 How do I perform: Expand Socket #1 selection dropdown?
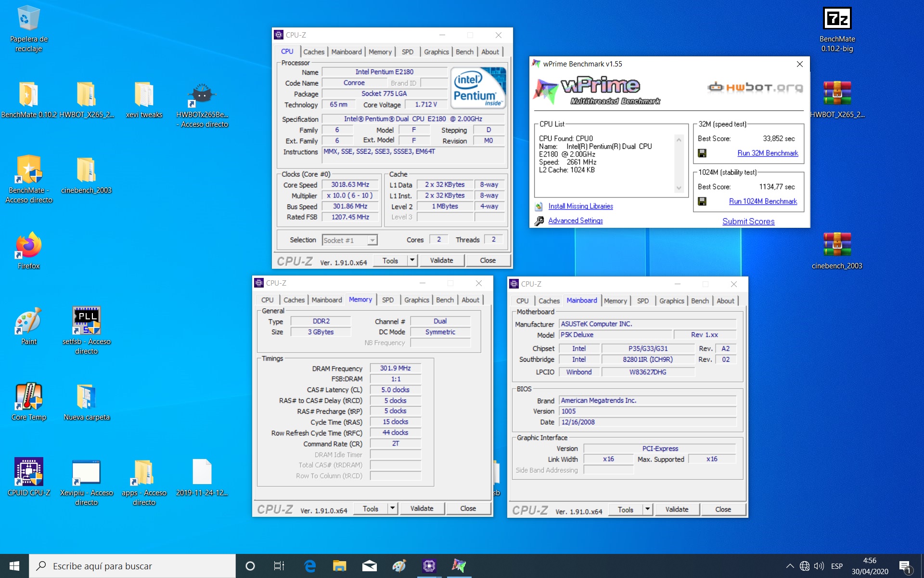(372, 240)
